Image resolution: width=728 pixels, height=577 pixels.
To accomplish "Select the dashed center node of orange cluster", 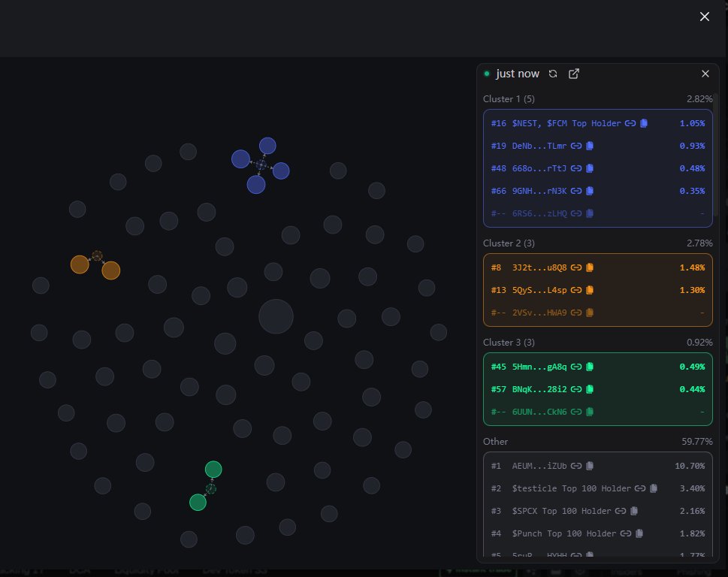I will click(x=97, y=255).
